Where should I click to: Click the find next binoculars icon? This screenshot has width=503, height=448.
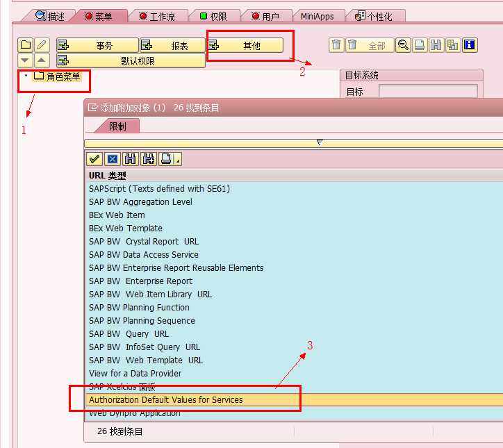(x=149, y=159)
